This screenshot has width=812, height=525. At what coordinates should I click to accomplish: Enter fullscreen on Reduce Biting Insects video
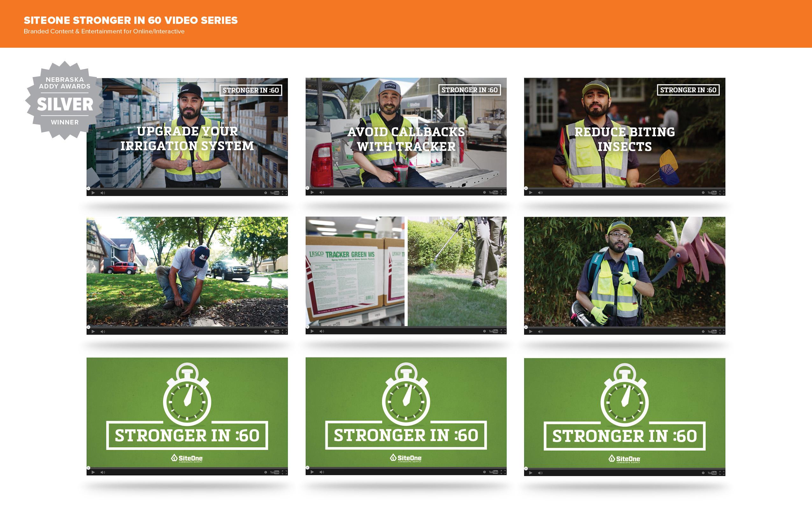coord(722,193)
